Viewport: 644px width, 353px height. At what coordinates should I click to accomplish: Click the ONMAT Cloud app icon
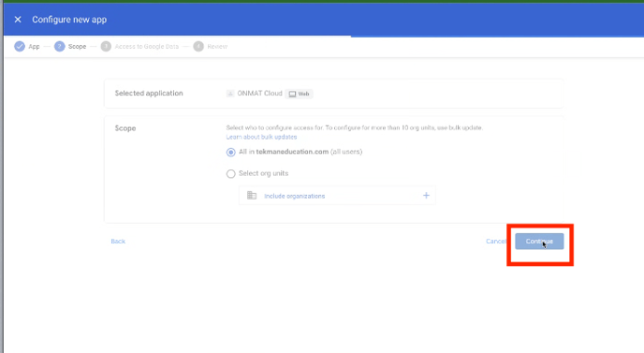[230, 94]
